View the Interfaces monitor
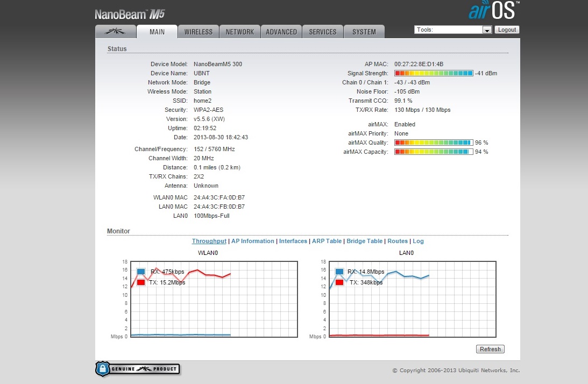Screen dimensions: 588x384 (x=293, y=241)
